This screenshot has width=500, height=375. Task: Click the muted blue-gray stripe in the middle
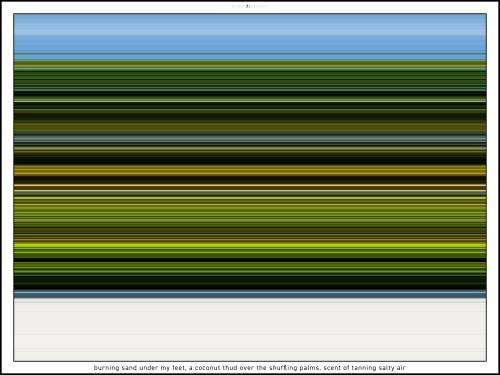(250, 141)
